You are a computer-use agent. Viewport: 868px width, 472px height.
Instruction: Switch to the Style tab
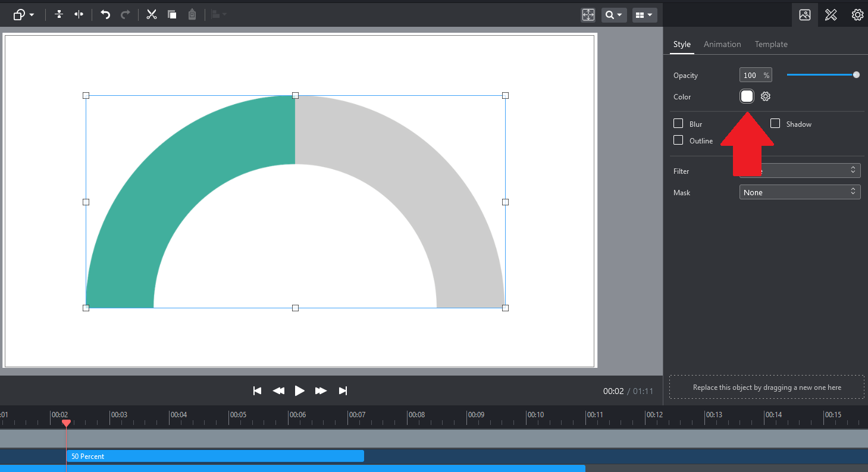click(x=682, y=45)
